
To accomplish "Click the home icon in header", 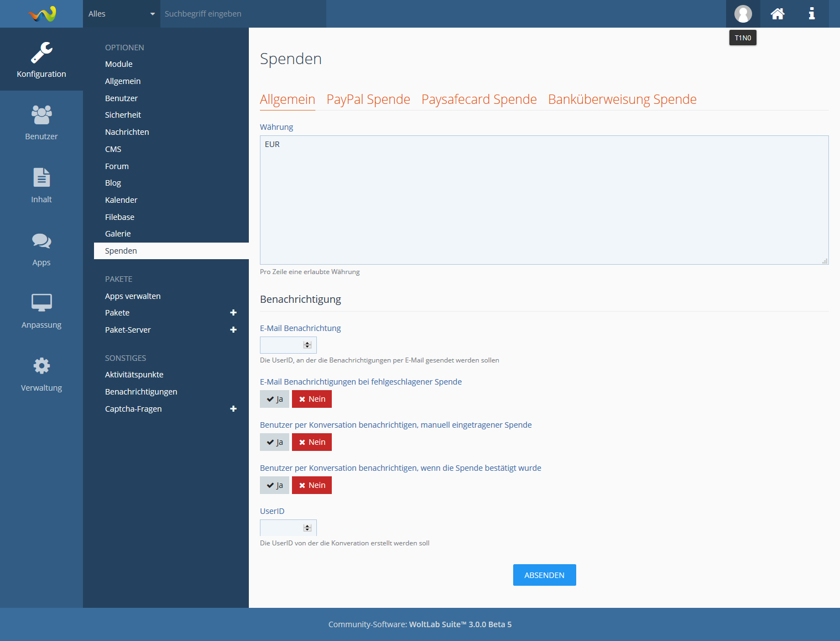I will pos(778,14).
